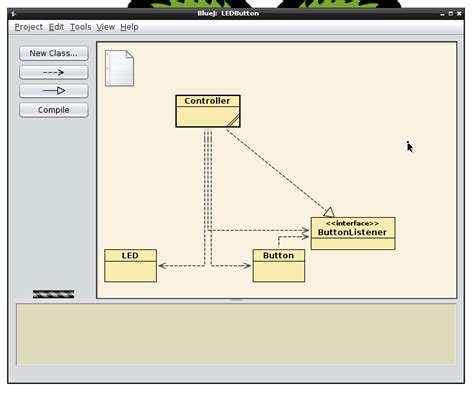Open the Edit menu
This screenshot has height=393, width=474.
56,27
